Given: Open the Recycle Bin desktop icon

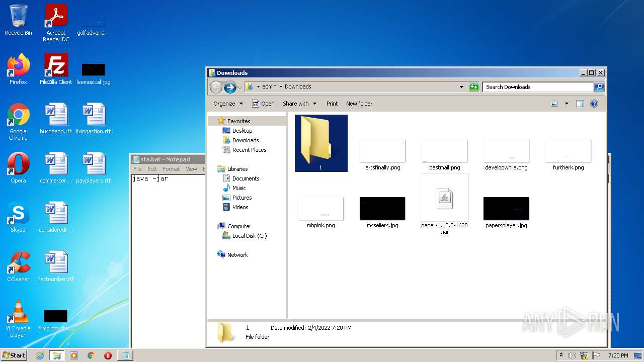Looking at the screenshot, I should 18,20.
